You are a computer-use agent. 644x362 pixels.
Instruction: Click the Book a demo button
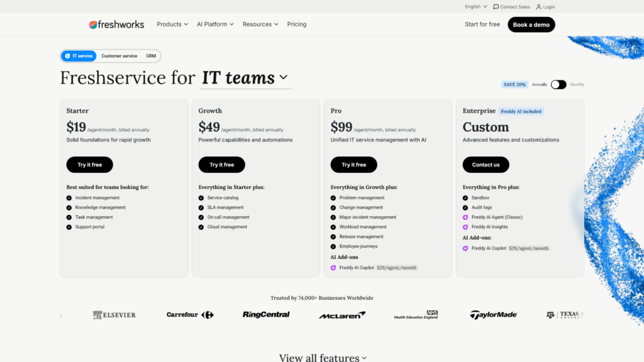tap(531, 25)
